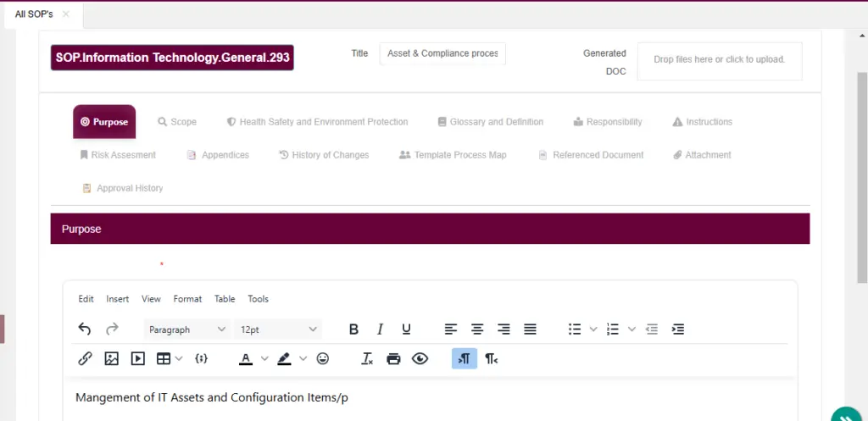Image resolution: width=868 pixels, height=421 pixels.
Task: Toggle the Preview eye icon
Action: click(x=420, y=358)
